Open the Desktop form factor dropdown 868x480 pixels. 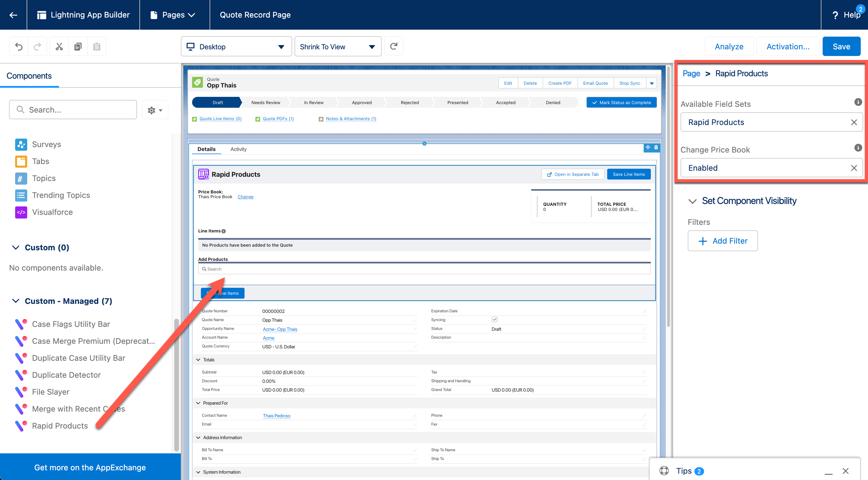click(x=236, y=47)
